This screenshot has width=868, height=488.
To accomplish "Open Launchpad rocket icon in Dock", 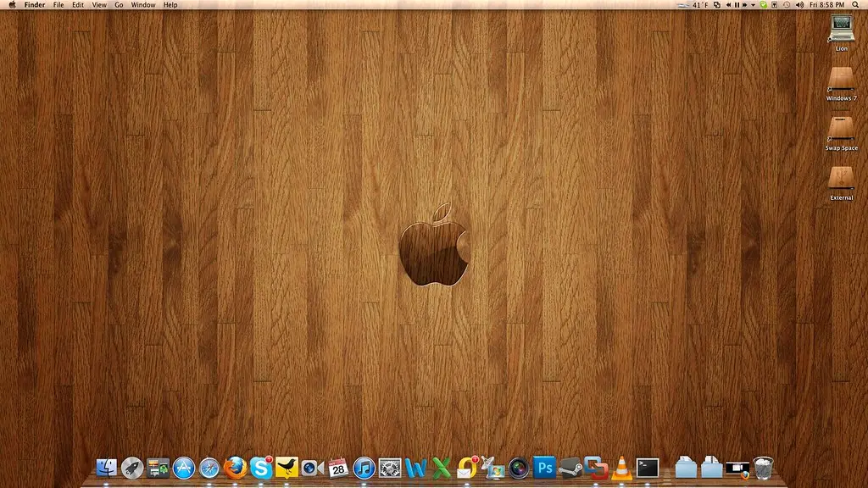I will 132,469.
